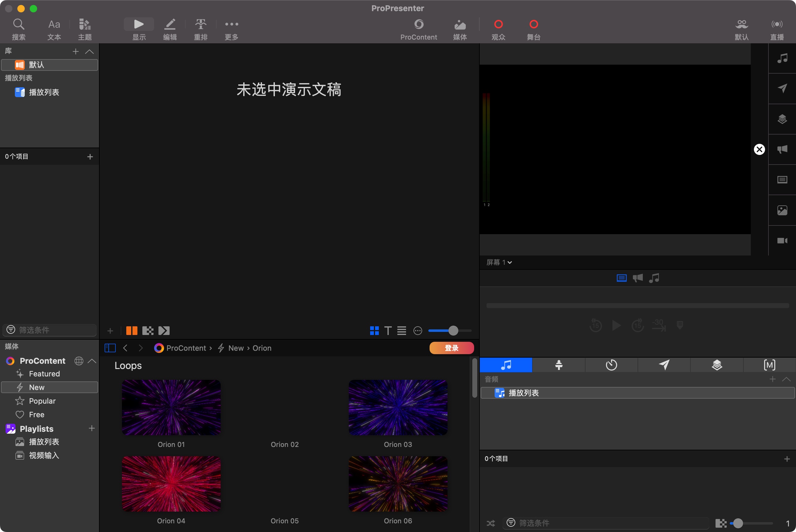Click the 观众 (Audience) output icon
The height and width of the screenshot is (532, 796).
click(x=498, y=24)
